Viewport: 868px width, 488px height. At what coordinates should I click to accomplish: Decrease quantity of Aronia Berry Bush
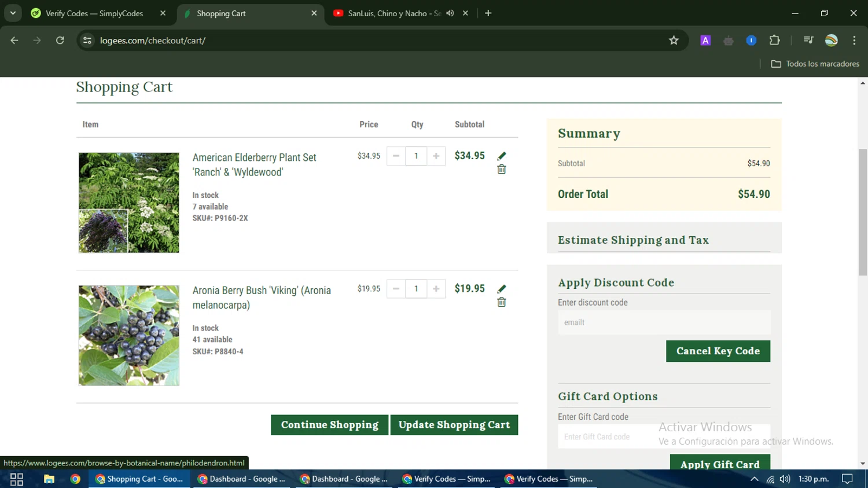point(396,289)
